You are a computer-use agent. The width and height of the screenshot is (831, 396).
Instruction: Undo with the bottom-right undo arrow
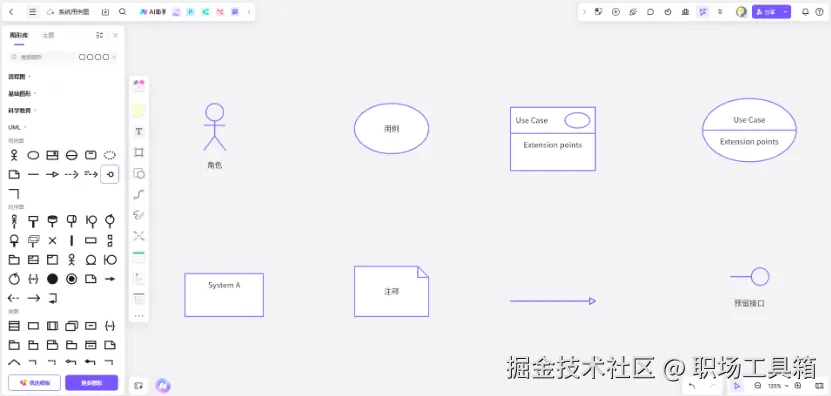coord(692,386)
